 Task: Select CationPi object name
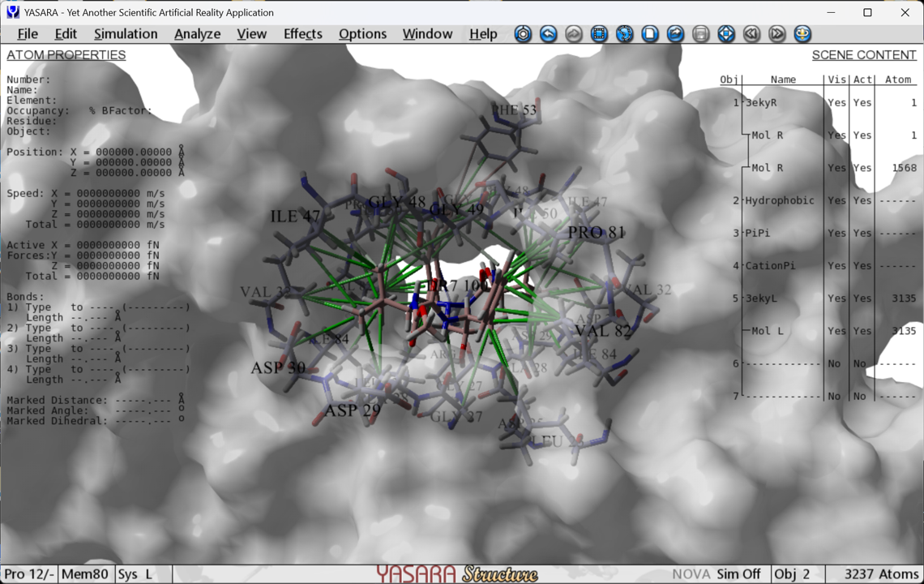point(770,265)
